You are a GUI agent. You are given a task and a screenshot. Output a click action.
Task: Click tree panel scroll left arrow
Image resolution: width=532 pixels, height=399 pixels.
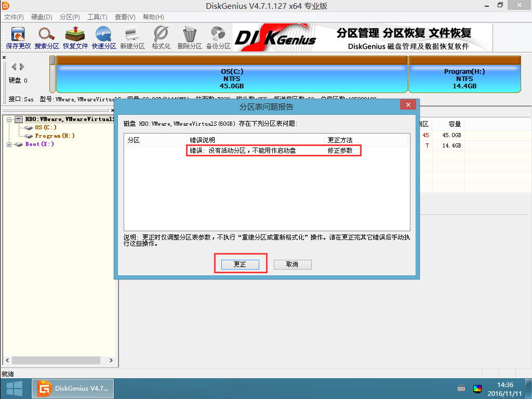tap(7, 361)
